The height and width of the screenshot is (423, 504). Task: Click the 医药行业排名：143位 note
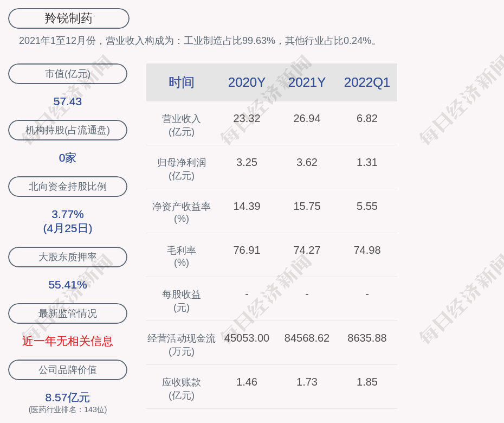tap(68, 409)
